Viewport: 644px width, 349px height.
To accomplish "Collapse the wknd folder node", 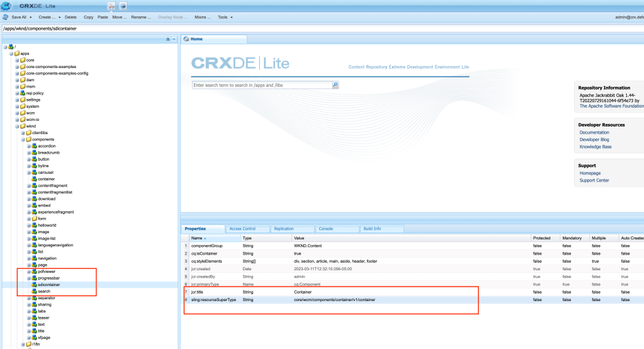I will [17, 126].
